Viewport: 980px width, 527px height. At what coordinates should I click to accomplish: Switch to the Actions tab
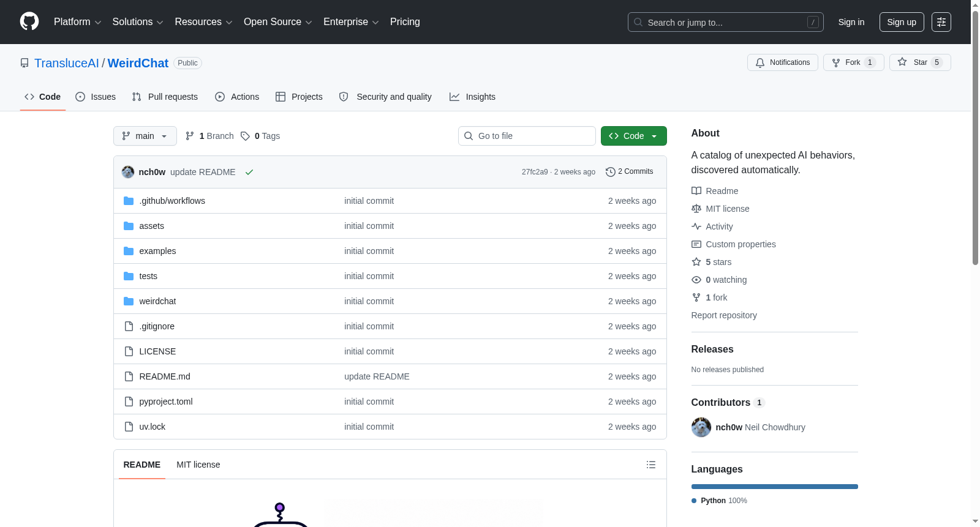click(x=237, y=97)
